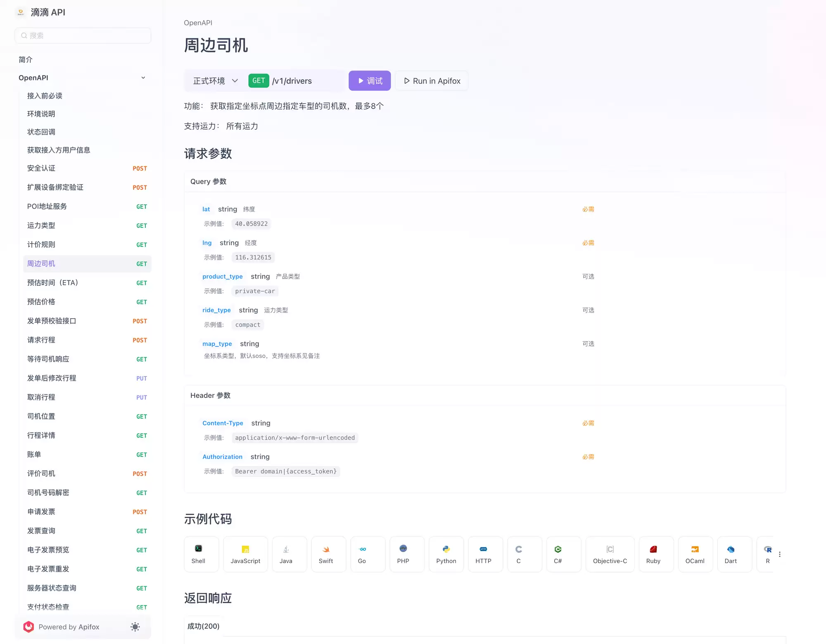The width and height of the screenshot is (826, 644).
Task: Open 运力类型 GET endpoint
Action: coord(87,225)
